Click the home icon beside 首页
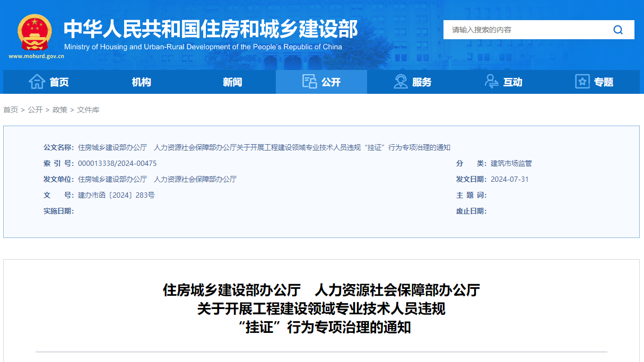 37,81
